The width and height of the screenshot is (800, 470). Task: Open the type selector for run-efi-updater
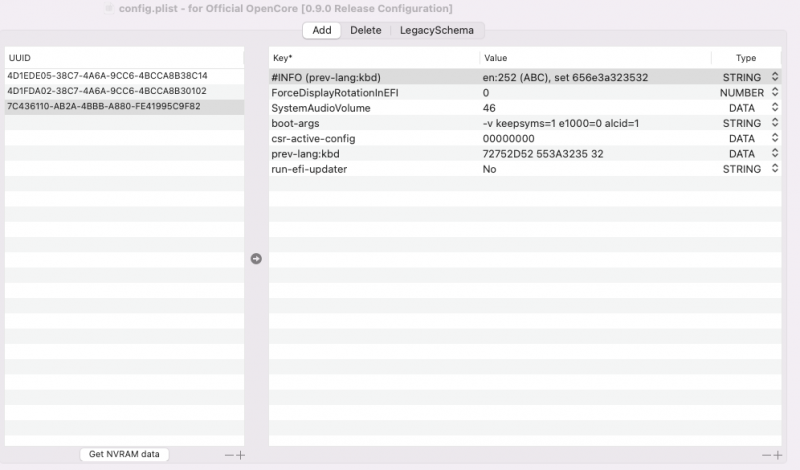pos(775,168)
